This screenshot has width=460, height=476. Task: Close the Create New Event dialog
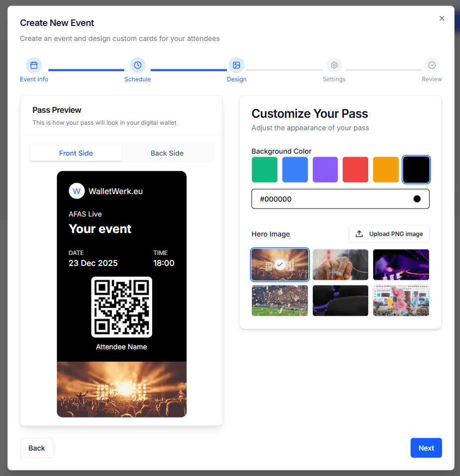[x=442, y=18]
